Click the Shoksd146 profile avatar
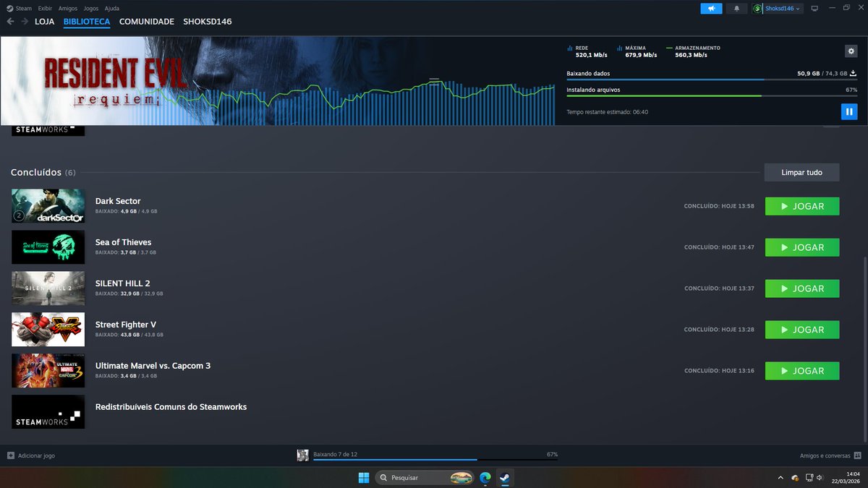Viewport: 868px width, 488px height. 757,8
